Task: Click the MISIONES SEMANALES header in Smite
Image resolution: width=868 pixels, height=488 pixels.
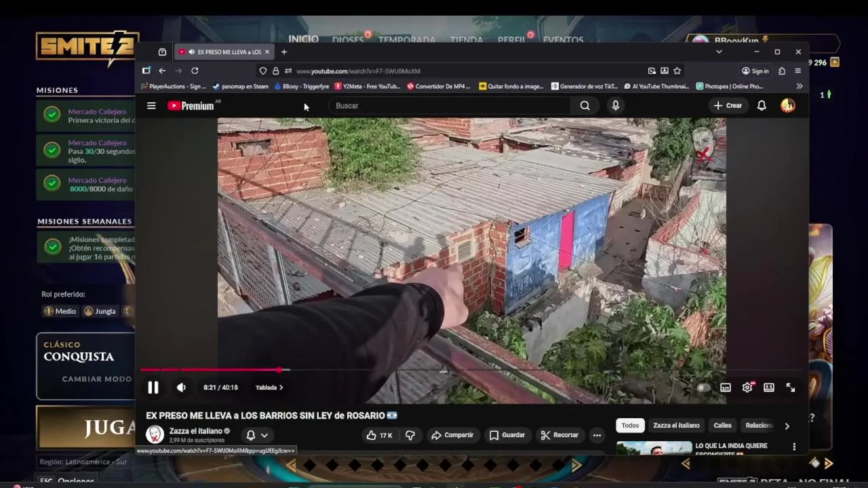Action: [x=85, y=222]
